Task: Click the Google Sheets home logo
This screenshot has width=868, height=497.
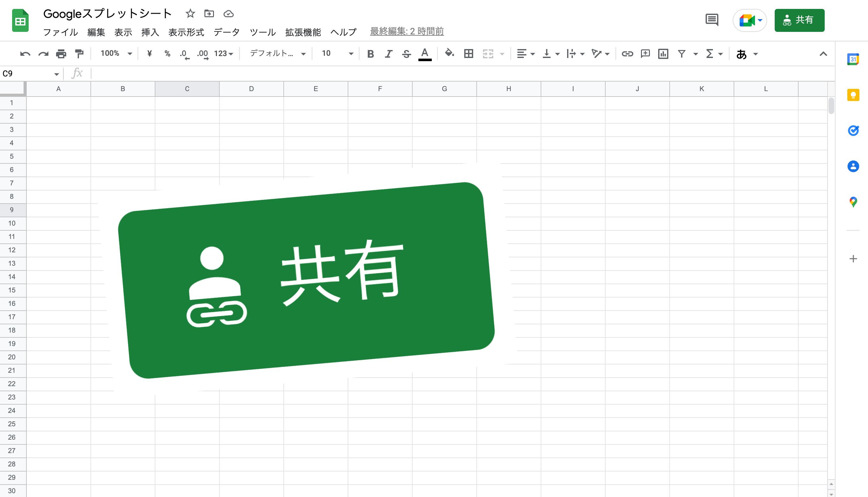Action: [20, 20]
